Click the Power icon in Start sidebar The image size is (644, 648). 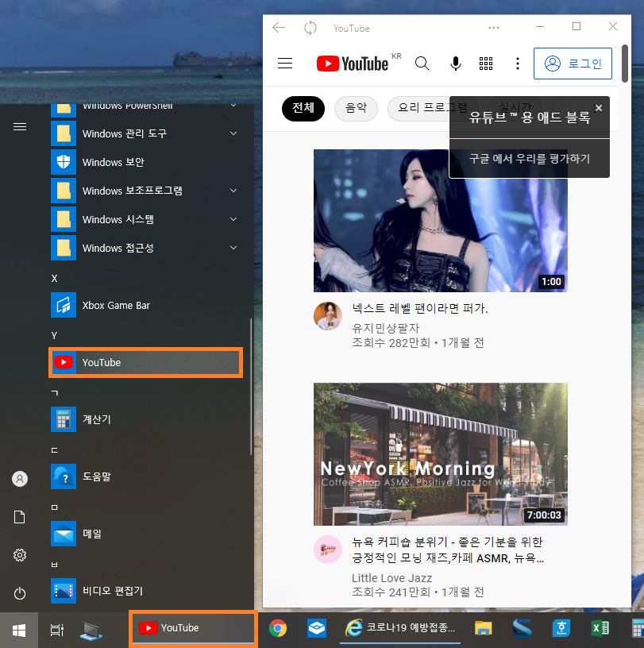point(20,593)
